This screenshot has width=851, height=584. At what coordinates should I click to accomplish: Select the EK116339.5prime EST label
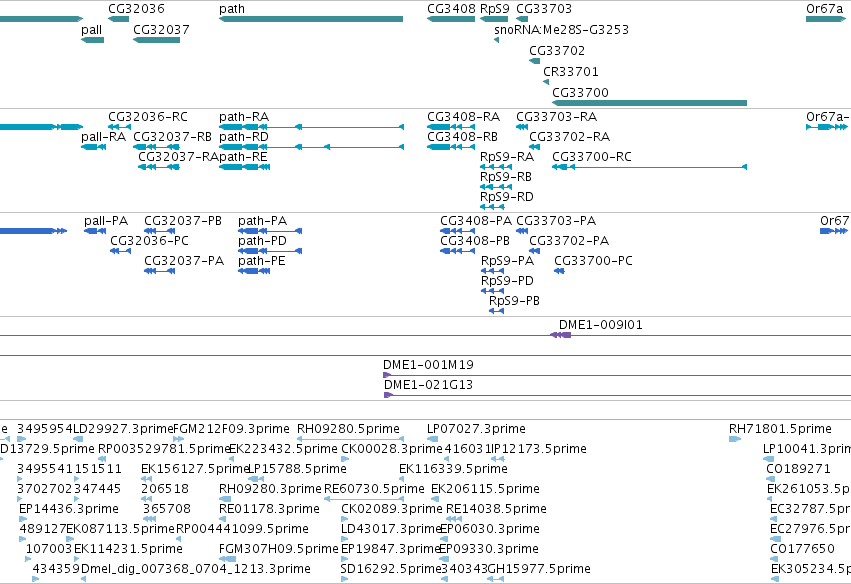(453, 469)
